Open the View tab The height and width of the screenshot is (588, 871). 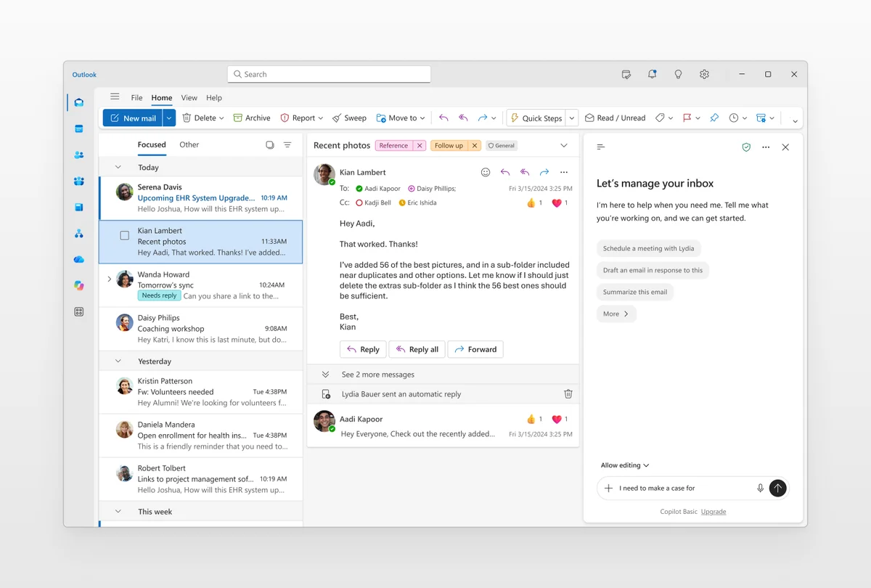click(x=189, y=98)
